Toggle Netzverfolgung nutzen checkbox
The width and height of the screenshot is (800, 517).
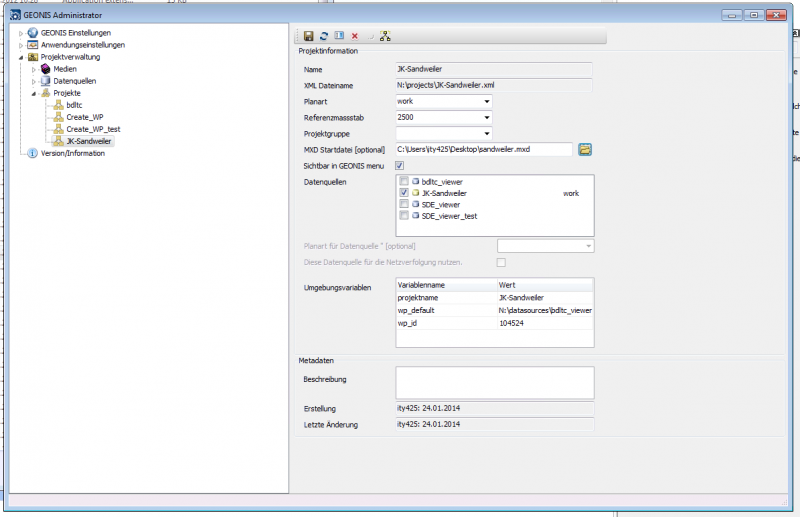point(501,262)
